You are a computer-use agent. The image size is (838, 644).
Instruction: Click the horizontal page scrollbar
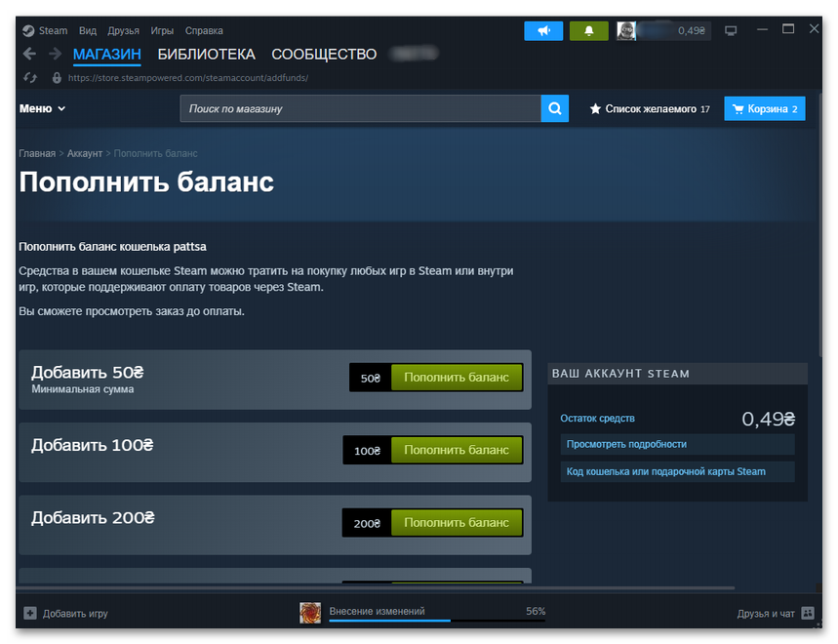coord(376,587)
